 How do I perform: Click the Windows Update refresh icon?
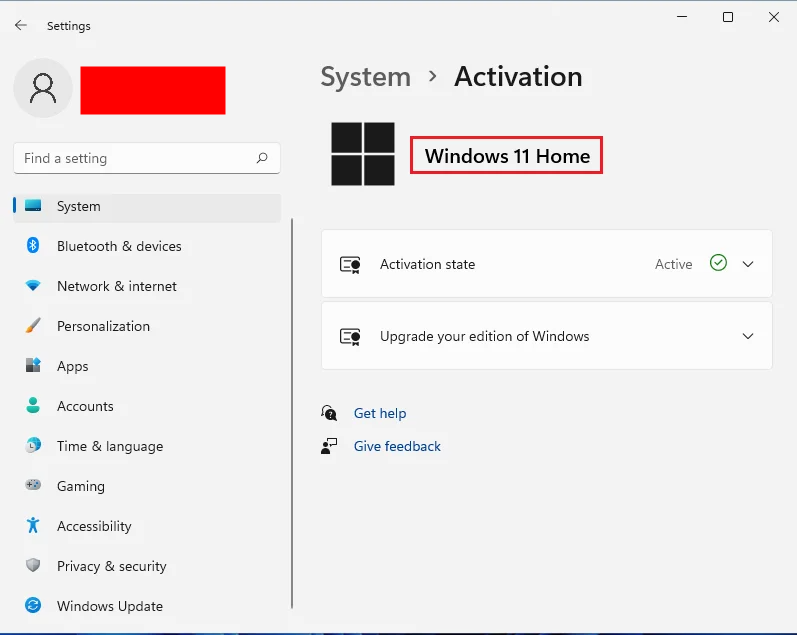33,605
